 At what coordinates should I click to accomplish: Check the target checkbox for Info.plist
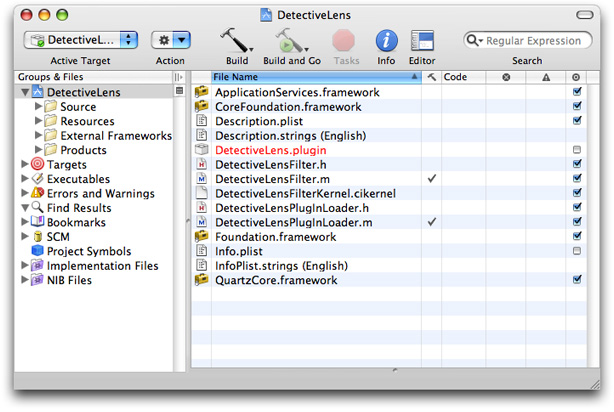(577, 251)
